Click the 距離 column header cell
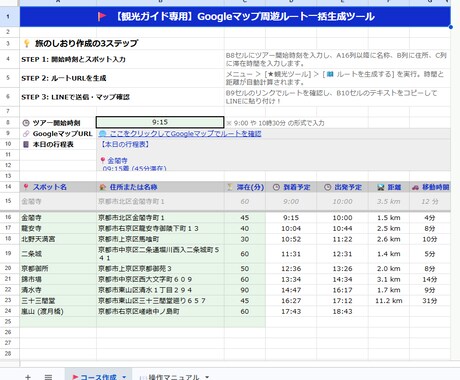 click(389, 187)
